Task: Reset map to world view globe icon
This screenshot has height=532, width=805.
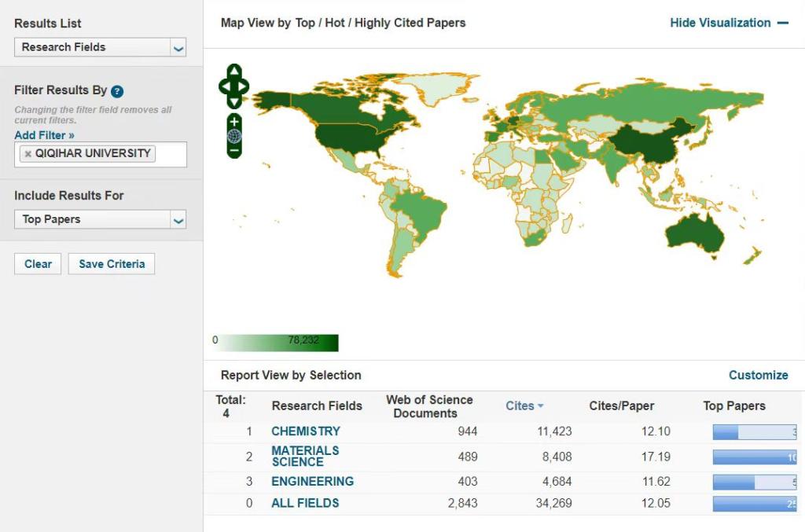Action: pos(234,136)
